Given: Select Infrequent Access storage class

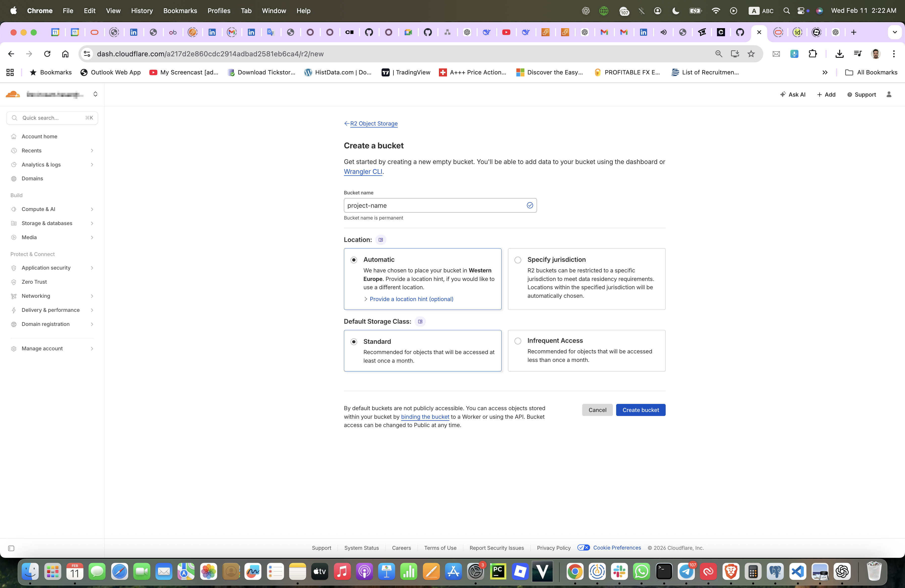Looking at the screenshot, I should click(518, 341).
